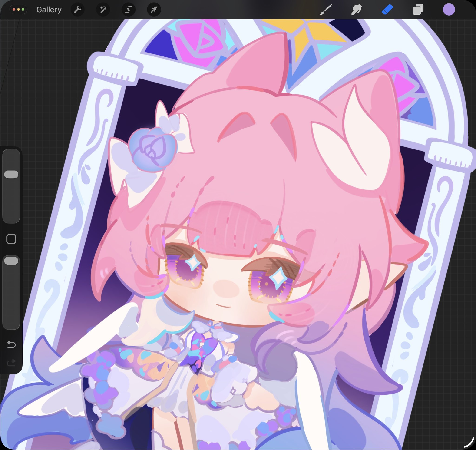Click the brush opacity slider handle
This screenshot has width=476, height=450.
click(x=11, y=261)
